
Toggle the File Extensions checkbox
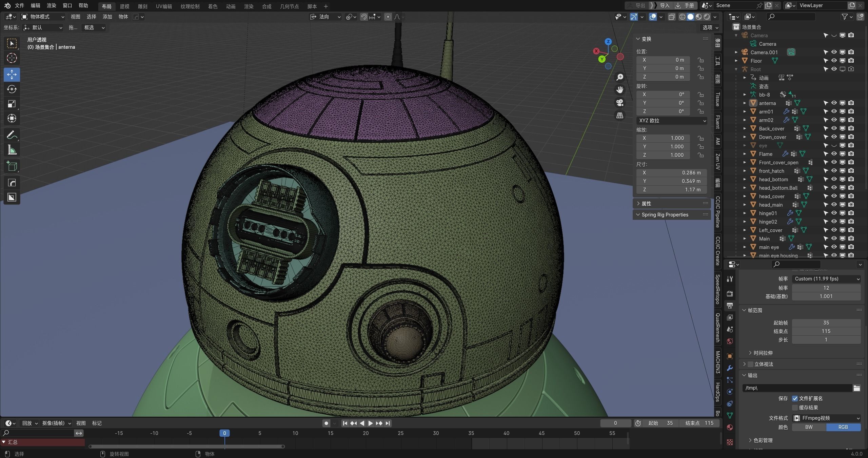click(x=795, y=398)
